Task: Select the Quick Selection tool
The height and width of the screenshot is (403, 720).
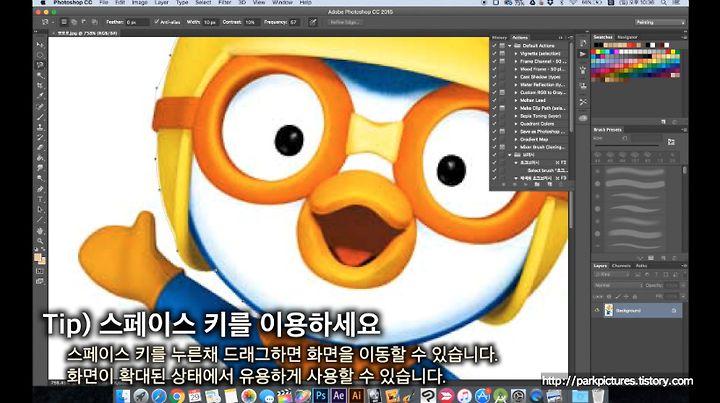Action: [x=40, y=75]
